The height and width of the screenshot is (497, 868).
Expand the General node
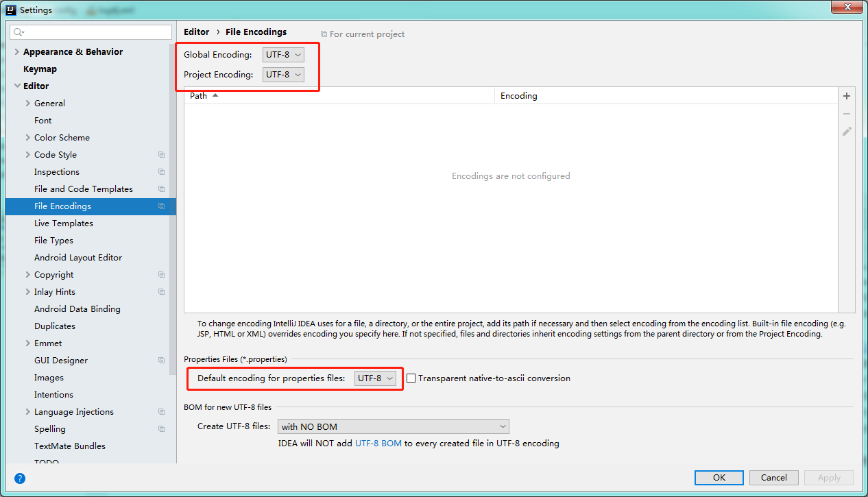click(28, 104)
